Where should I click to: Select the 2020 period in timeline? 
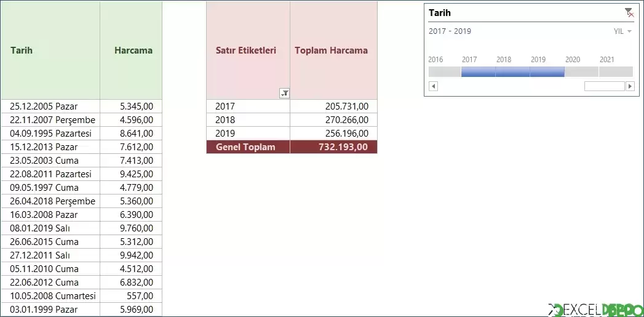pyautogui.click(x=581, y=72)
